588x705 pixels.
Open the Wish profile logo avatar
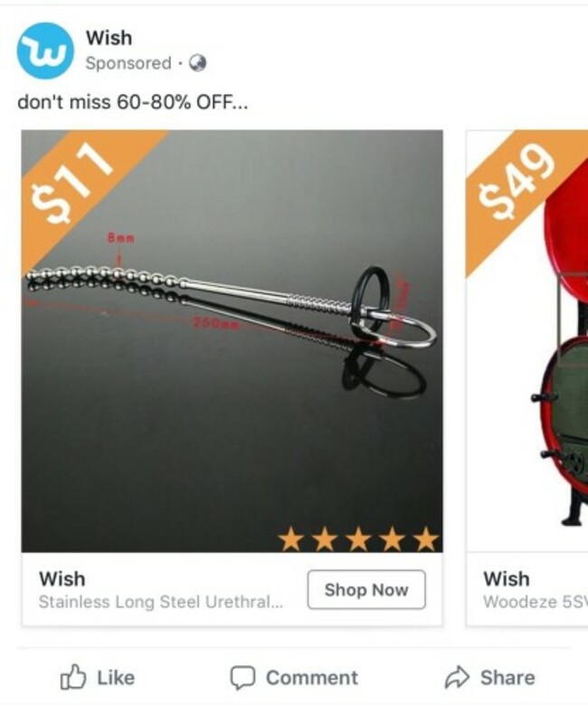(45, 51)
